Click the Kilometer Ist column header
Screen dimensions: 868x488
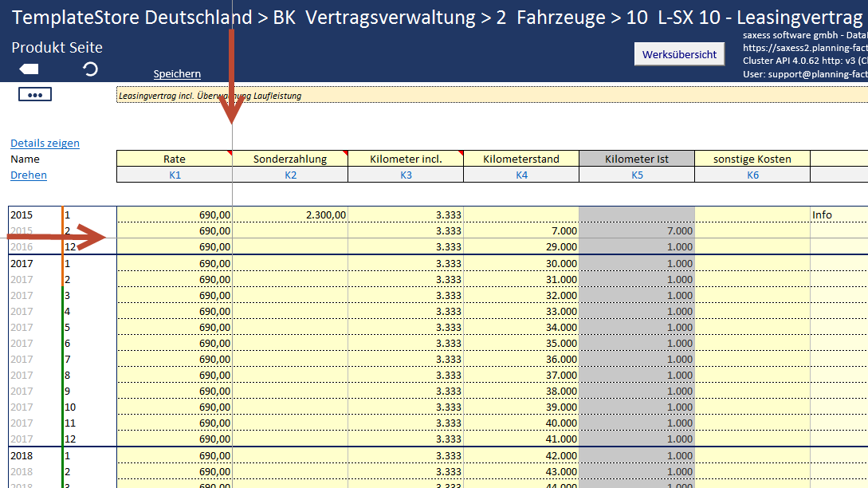[x=637, y=159]
